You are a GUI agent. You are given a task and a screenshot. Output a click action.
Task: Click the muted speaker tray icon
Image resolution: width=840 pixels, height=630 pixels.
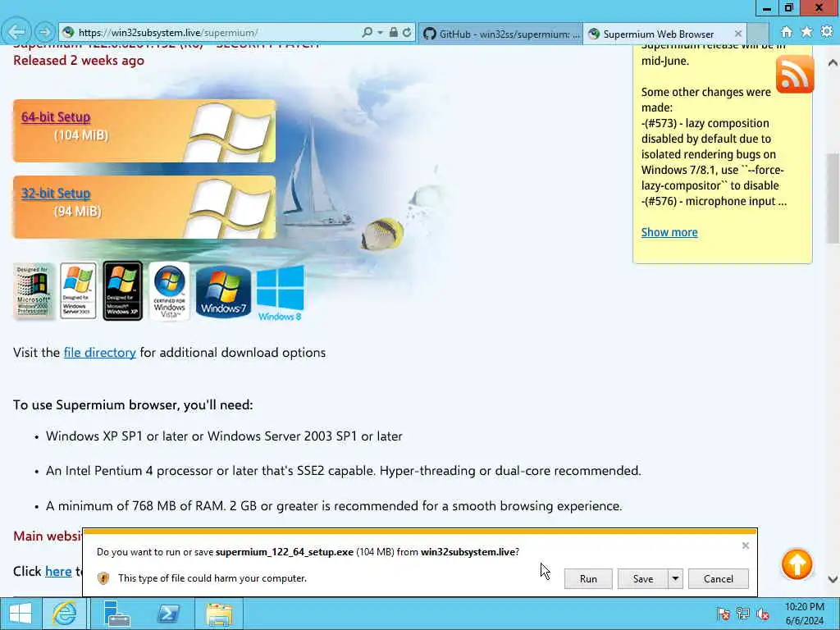763,614
